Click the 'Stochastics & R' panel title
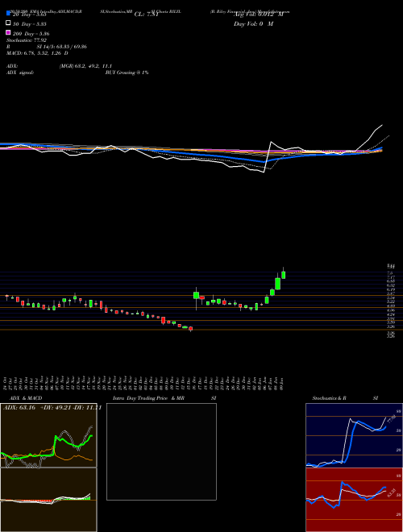The image size is (403, 532). click(330, 398)
